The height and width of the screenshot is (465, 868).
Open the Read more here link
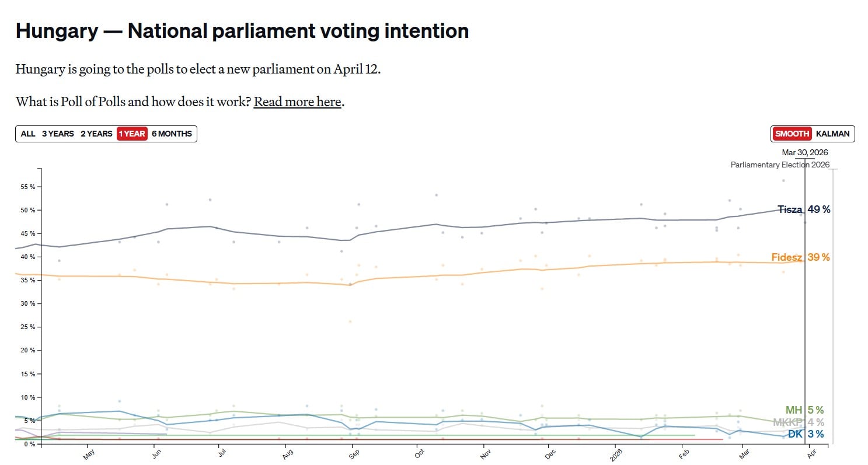(x=297, y=102)
